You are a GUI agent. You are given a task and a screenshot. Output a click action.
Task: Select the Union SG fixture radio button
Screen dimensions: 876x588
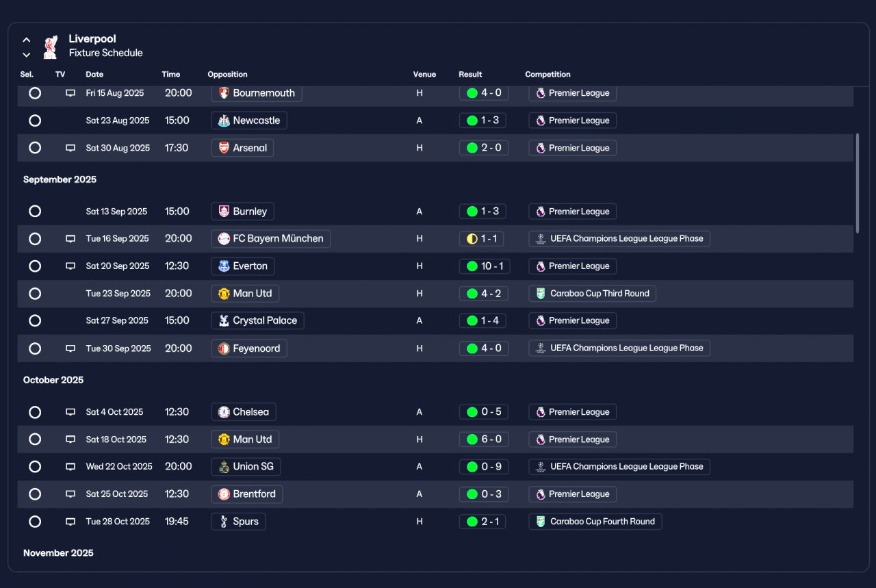35,467
